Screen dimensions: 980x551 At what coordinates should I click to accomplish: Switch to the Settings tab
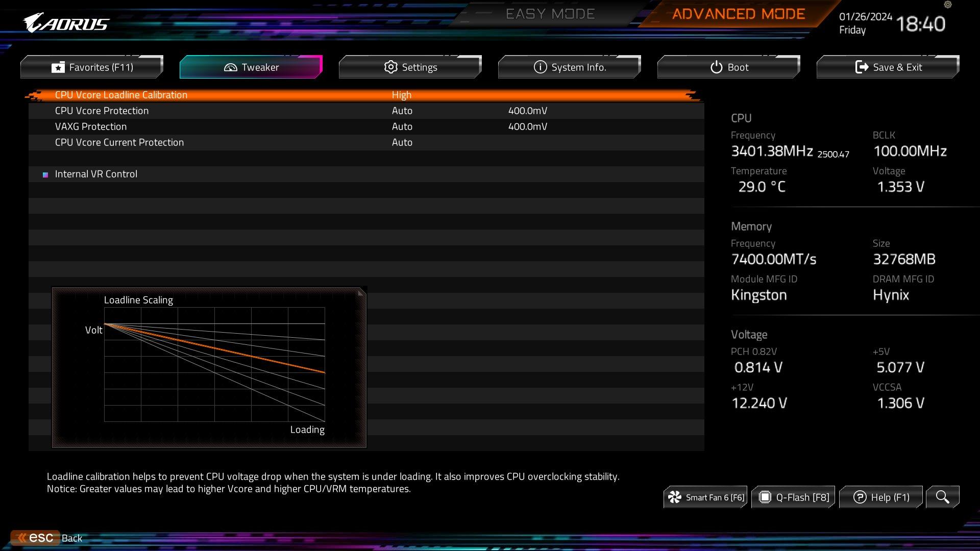[410, 67]
